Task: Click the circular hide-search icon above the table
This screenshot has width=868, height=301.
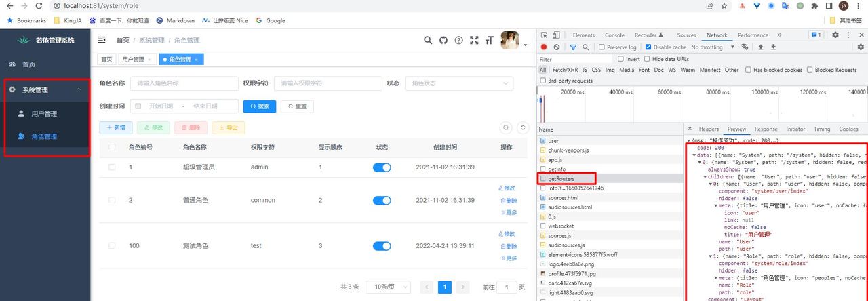Action: (x=505, y=127)
